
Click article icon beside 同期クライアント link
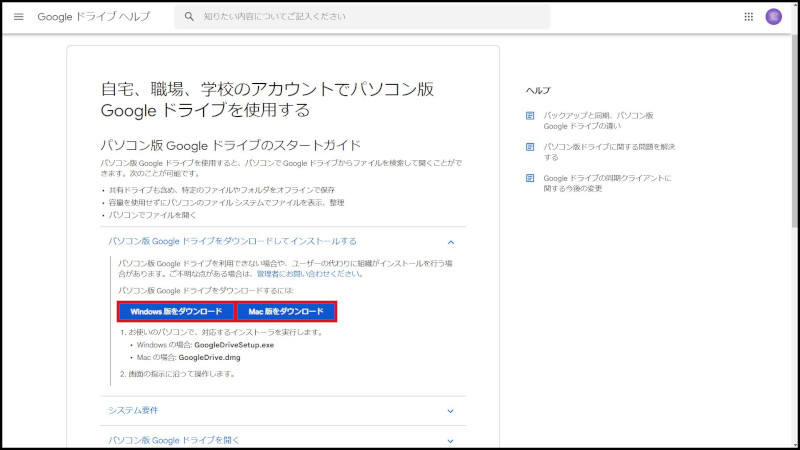coord(531,179)
